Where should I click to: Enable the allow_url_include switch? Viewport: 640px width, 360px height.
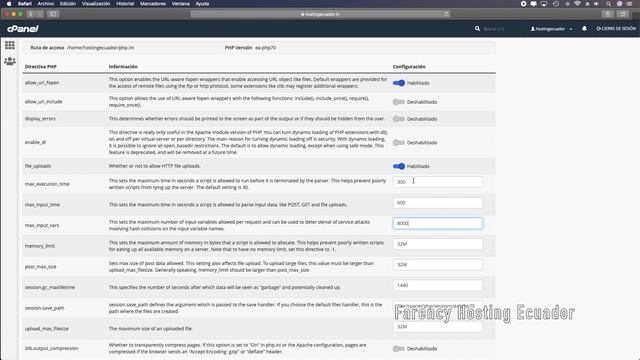(399, 102)
